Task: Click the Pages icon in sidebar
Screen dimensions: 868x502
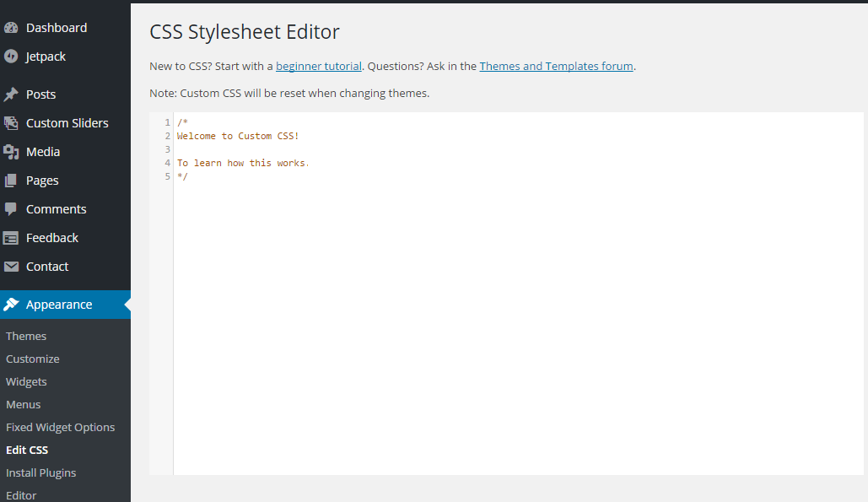Action: tap(10, 181)
